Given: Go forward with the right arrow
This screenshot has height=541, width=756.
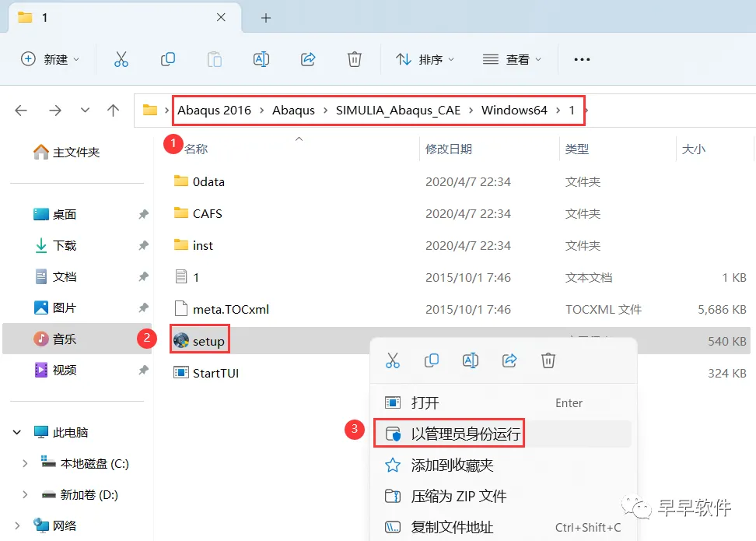Looking at the screenshot, I should coord(55,111).
